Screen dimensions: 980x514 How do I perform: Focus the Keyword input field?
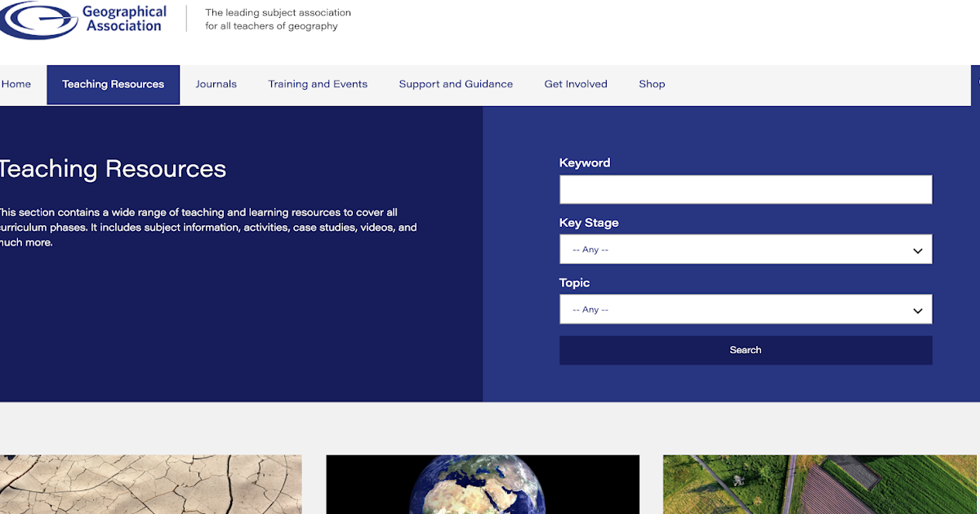[x=746, y=189]
